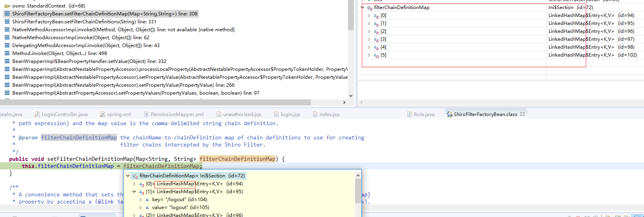
Task: Switch to login.jsp editor tab
Action: [x=287, y=114]
